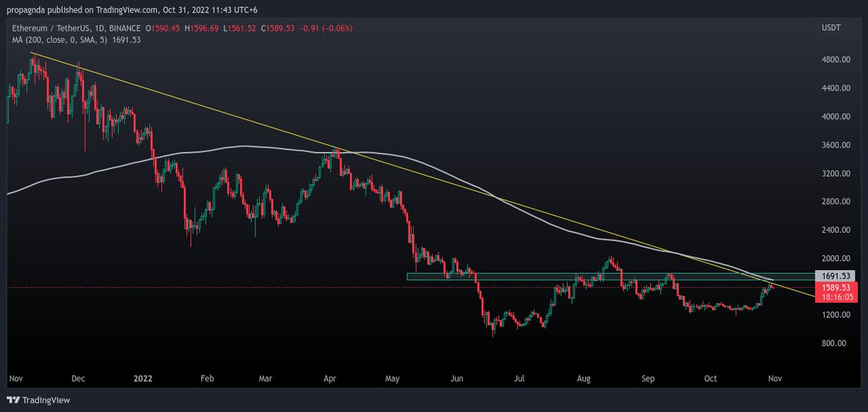Click the Jun label on time axis
The height and width of the screenshot is (412, 868).
[x=457, y=379]
